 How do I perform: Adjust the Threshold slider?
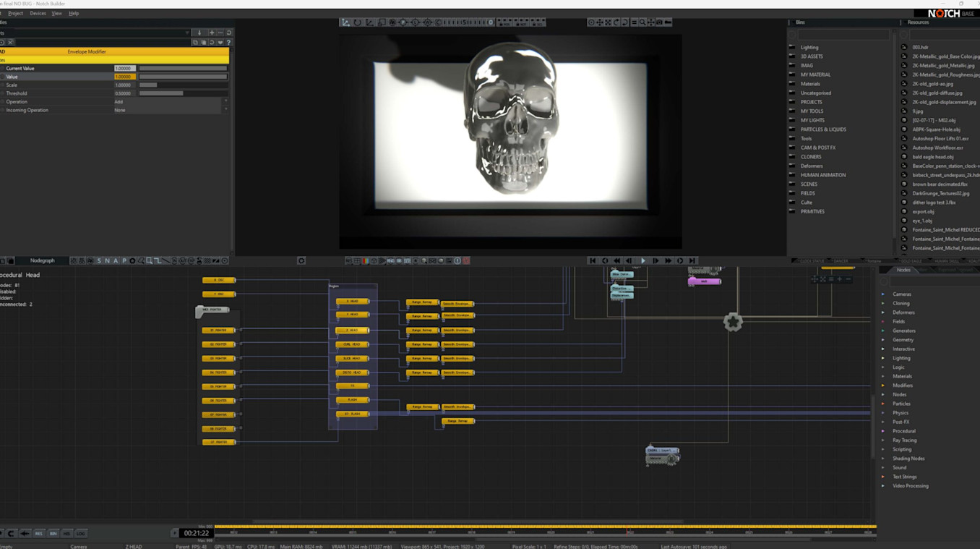(182, 93)
